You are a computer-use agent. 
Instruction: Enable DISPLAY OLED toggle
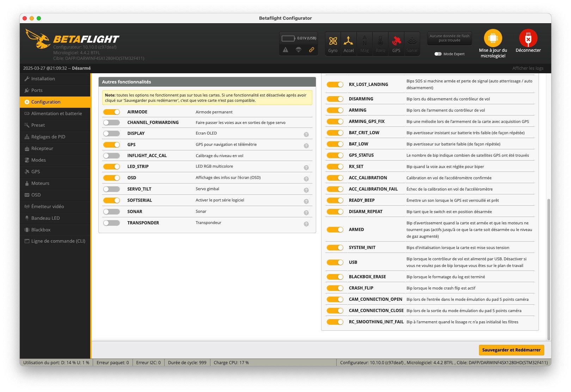112,133
